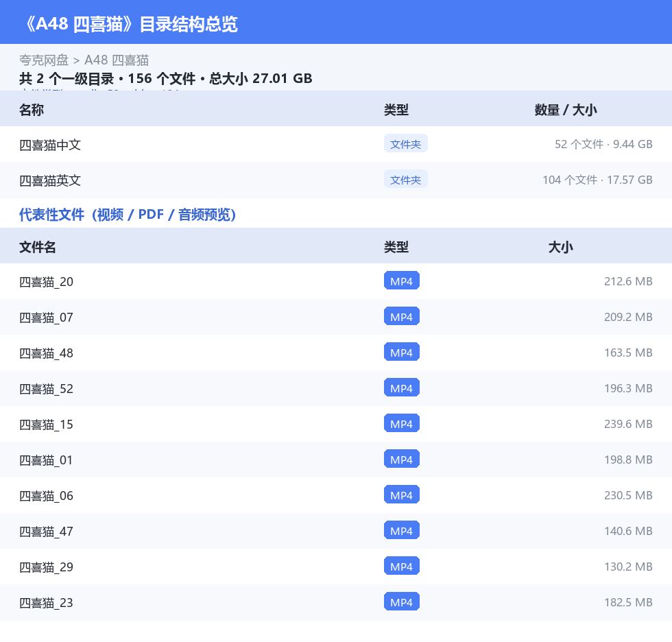Click 104 个文件 · 17.57 GB value

(x=597, y=180)
